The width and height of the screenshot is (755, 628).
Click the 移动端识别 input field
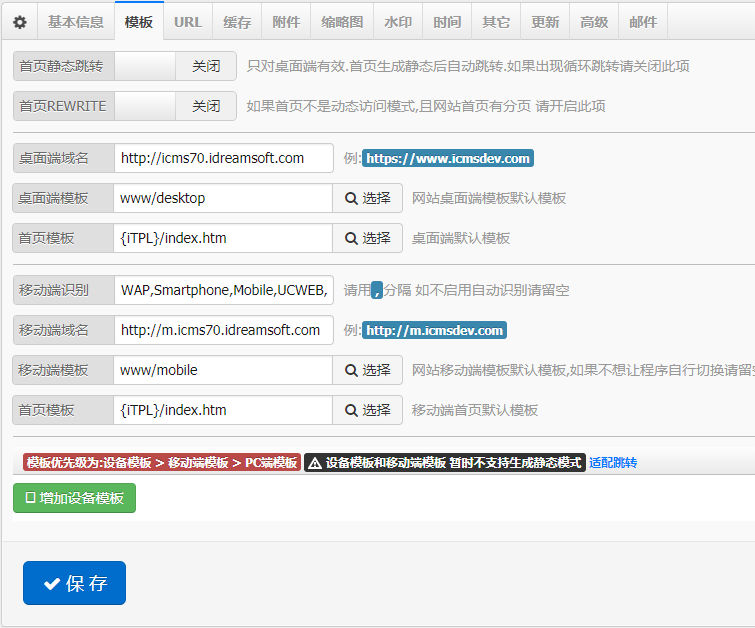[x=223, y=290]
